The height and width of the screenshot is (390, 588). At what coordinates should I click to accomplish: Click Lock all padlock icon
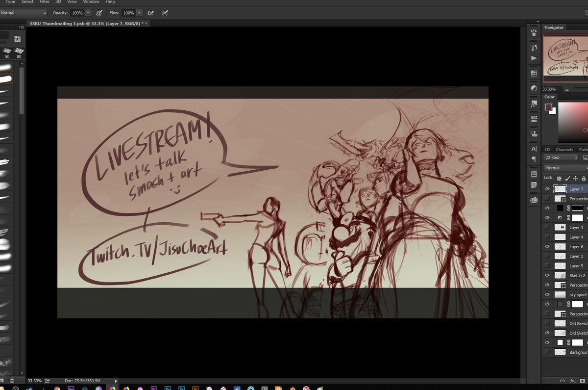pos(584,178)
